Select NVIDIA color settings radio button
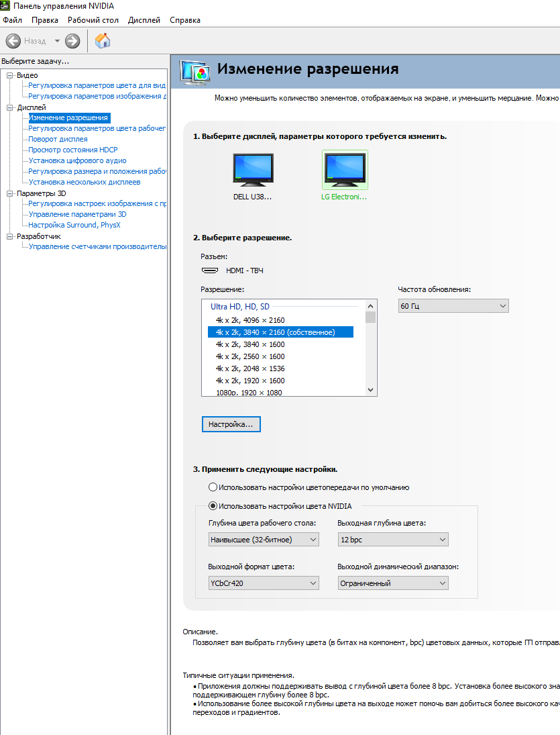The width and height of the screenshot is (560, 735). 213,506
